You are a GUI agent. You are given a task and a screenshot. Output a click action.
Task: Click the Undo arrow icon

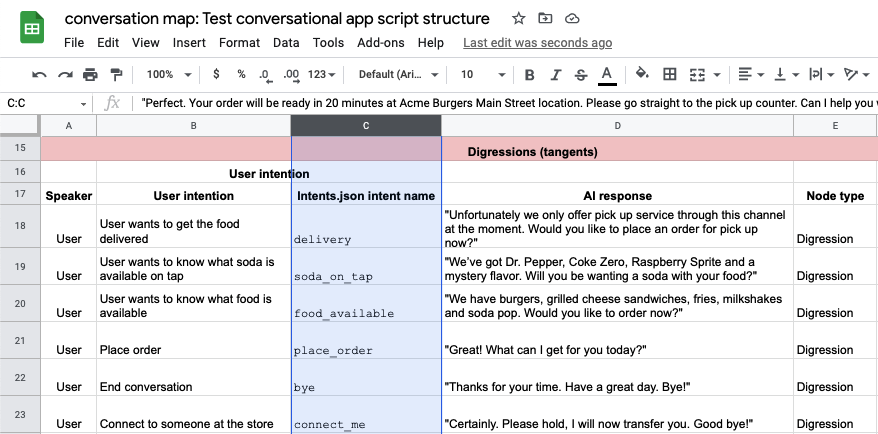coord(40,74)
